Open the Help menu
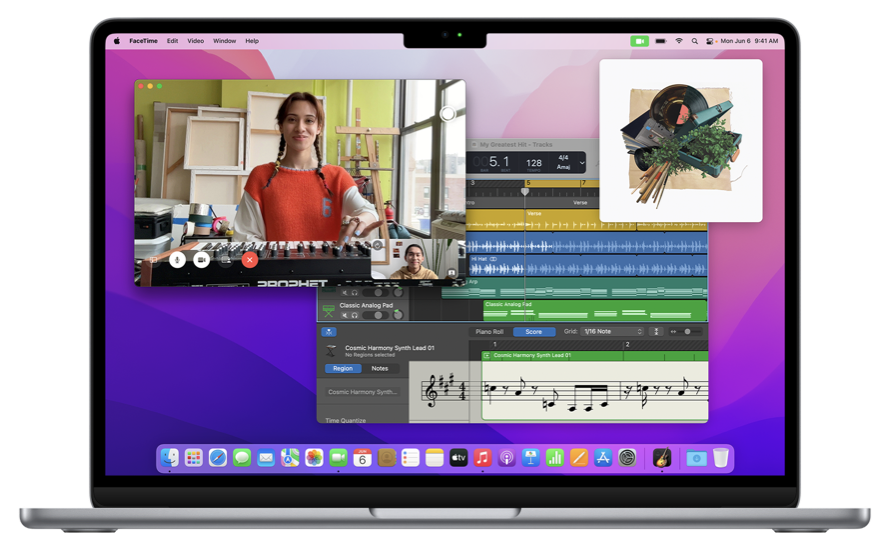Viewport: 890px width, 550px height. [252, 41]
